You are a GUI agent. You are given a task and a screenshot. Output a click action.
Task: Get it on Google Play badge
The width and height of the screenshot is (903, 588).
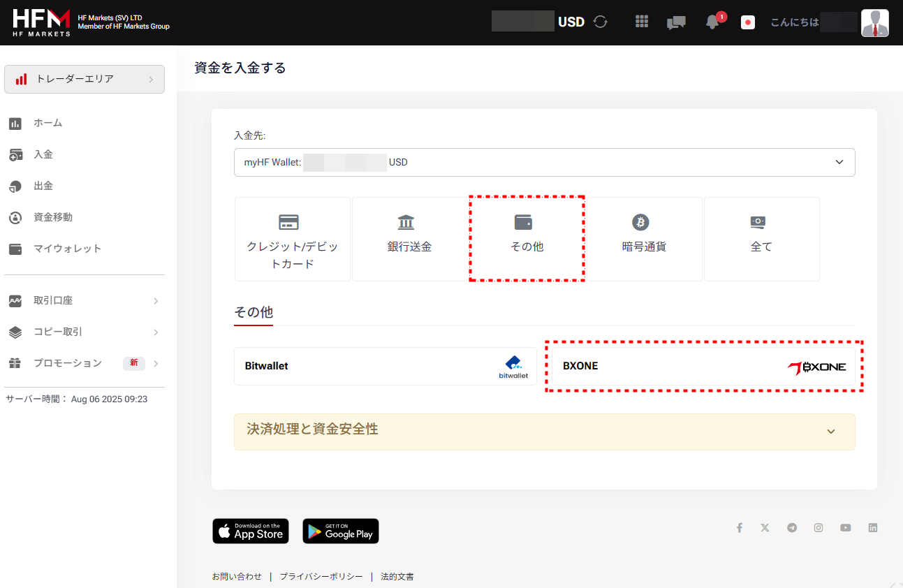[x=341, y=531]
